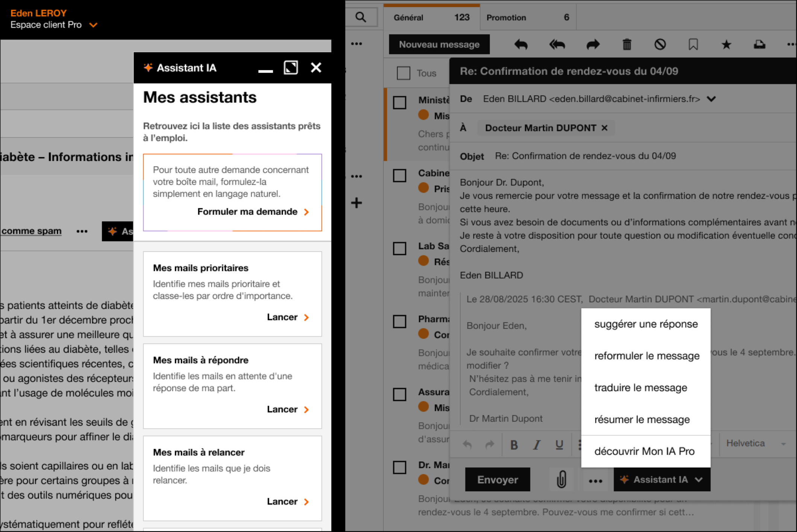797x532 pixels.
Task: Check the Dr. Mar… mail checkbox
Action: point(400,468)
